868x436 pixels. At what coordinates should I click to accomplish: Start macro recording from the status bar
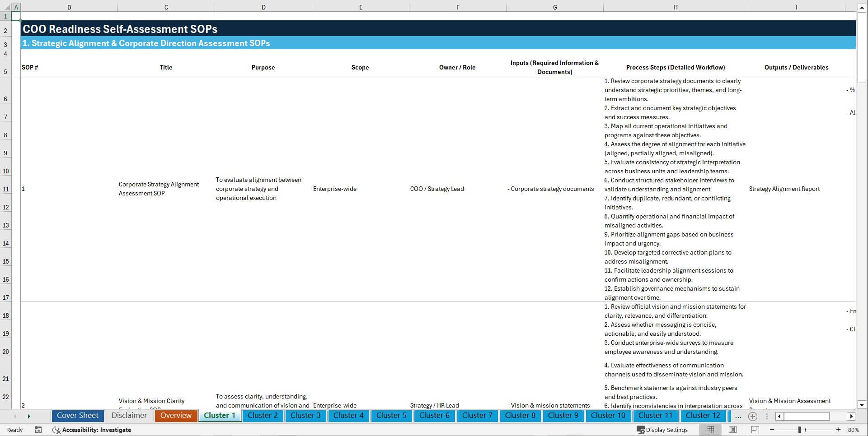pyautogui.click(x=38, y=430)
